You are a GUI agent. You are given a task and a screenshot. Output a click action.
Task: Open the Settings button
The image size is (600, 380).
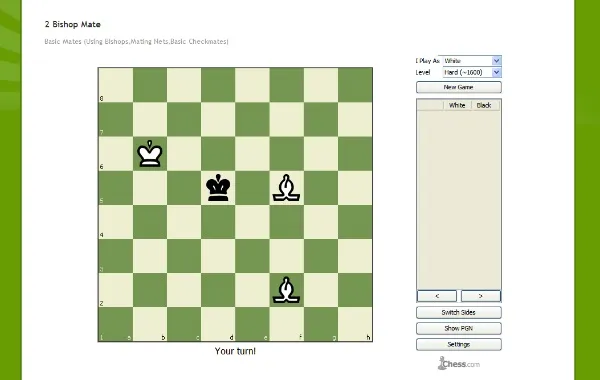point(458,344)
